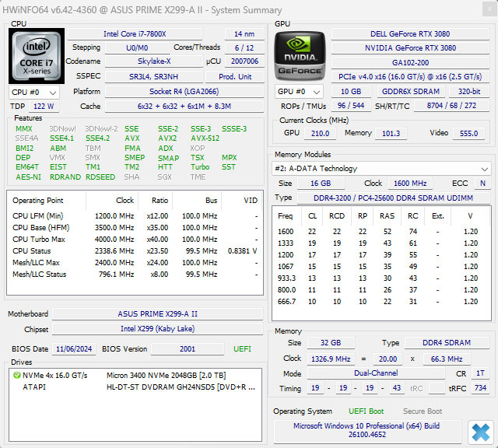Screen dimensions: 498x448
Task: Select the U0/M0 stepping value
Action: (137, 48)
